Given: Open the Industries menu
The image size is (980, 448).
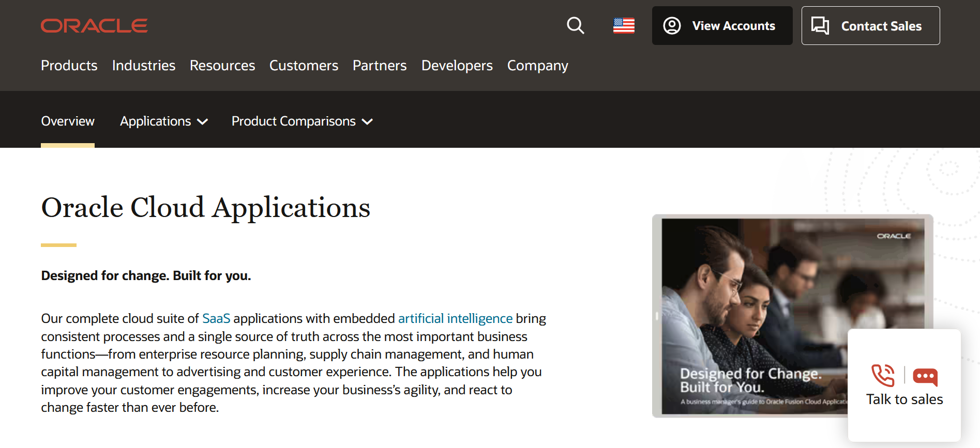Looking at the screenshot, I should point(144,66).
